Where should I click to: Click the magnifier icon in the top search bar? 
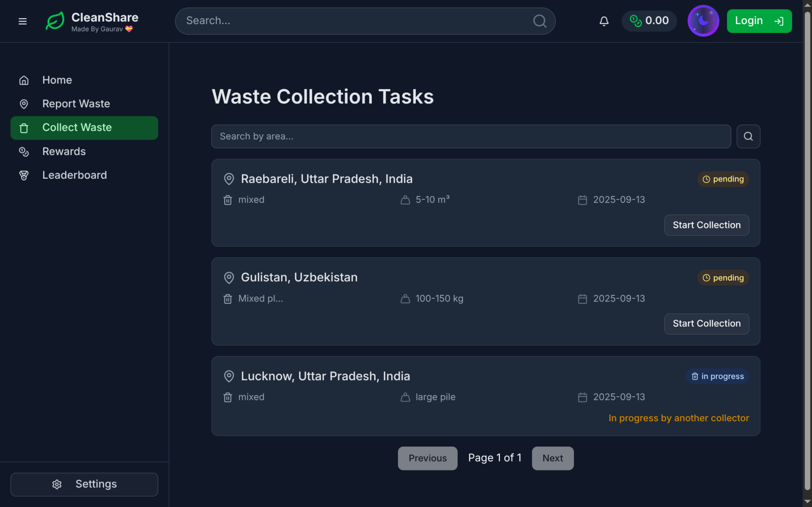coord(539,21)
